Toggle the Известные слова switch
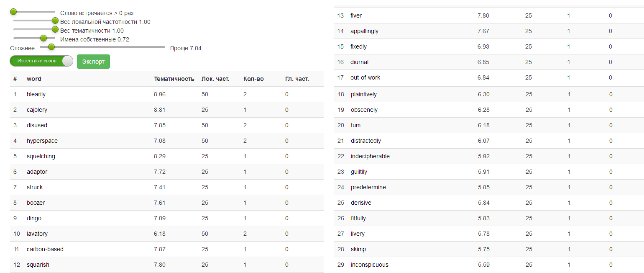The image size is (644, 273). point(41,61)
